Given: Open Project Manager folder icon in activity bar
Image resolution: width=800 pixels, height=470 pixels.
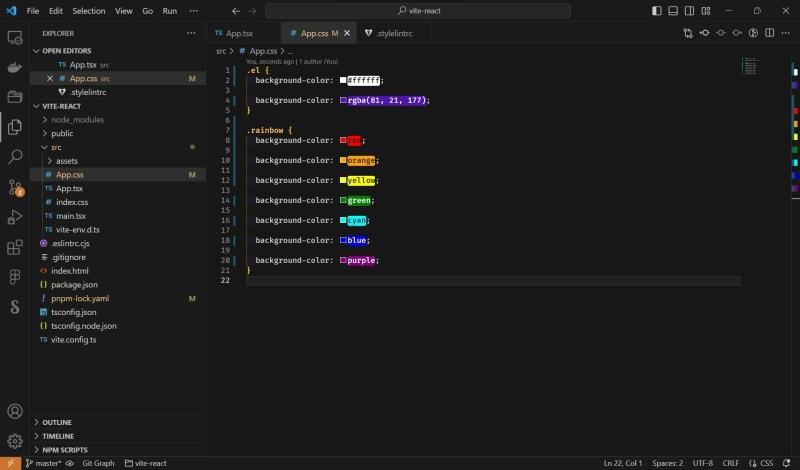Looking at the screenshot, I should click(x=15, y=96).
